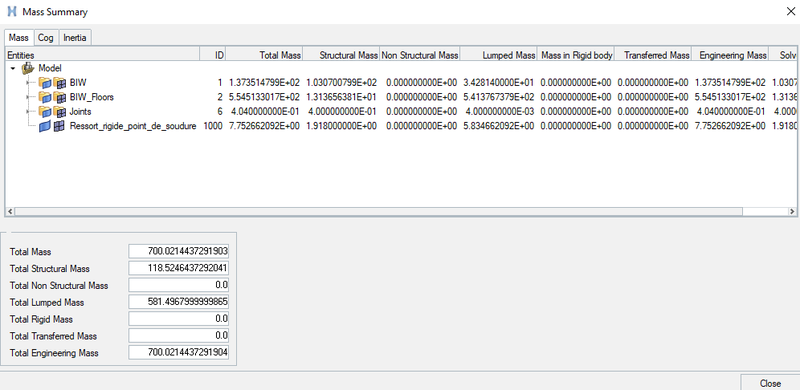Sort by Mass in Rigid body header
Image resolution: width=800 pixels, height=390 pixels.
point(577,55)
